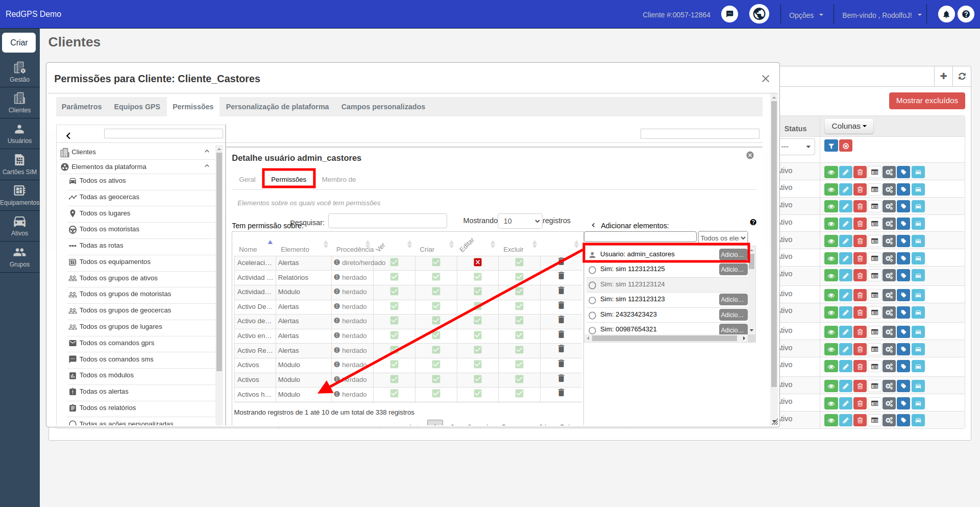The image size is (980, 507).
Task: Toggle the red Editar checkbox for Aceleraci... row
Action: pos(477,262)
